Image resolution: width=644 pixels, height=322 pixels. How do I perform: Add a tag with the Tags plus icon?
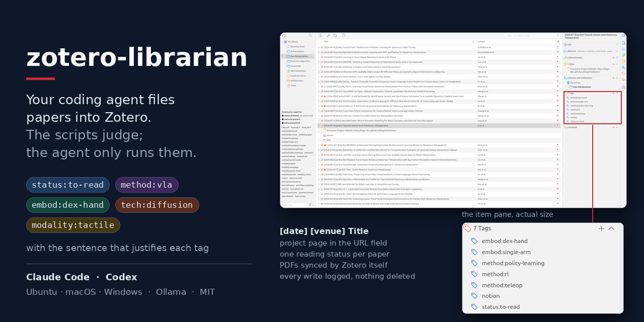(x=613, y=93)
